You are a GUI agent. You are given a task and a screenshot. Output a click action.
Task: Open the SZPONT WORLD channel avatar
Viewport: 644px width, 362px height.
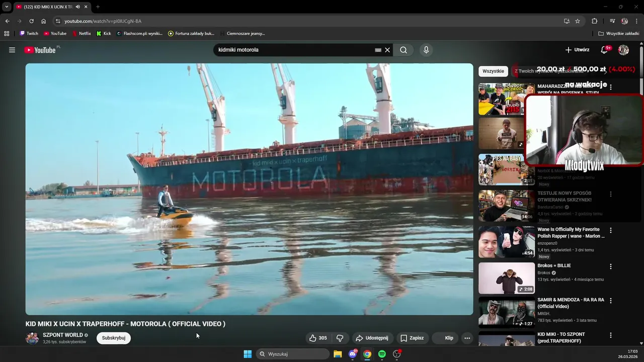pyautogui.click(x=32, y=338)
